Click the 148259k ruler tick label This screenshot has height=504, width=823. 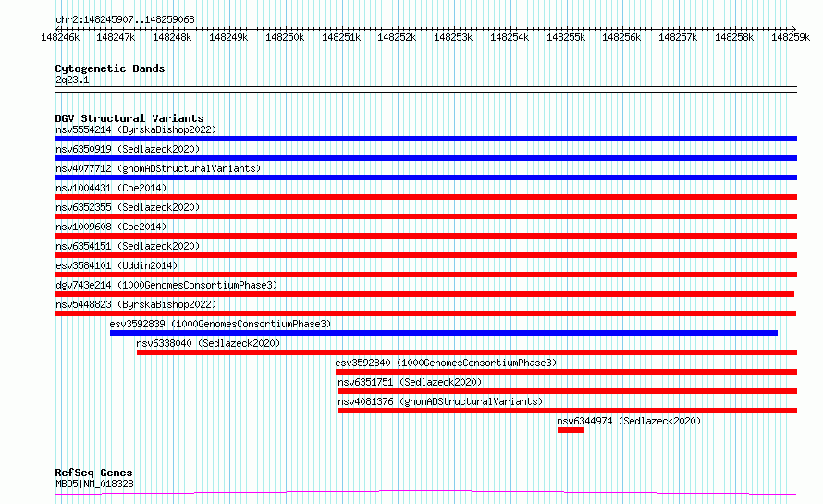[x=791, y=37]
